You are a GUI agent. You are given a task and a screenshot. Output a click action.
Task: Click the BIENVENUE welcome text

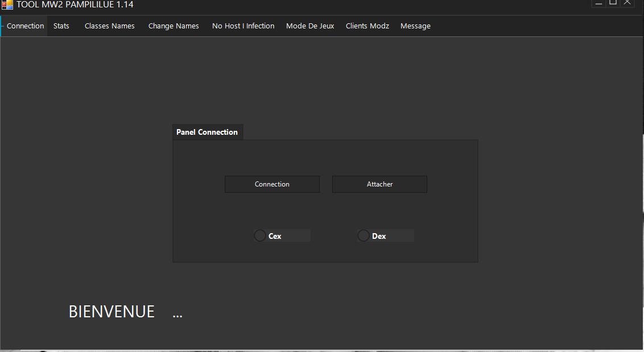pyautogui.click(x=112, y=312)
